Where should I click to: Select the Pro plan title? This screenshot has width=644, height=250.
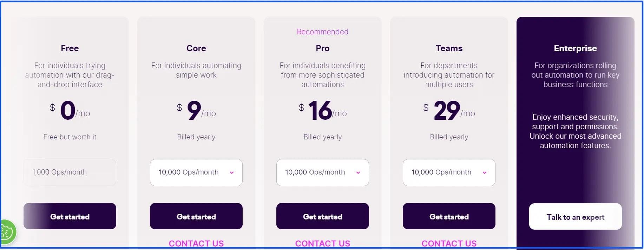click(x=323, y=48)
